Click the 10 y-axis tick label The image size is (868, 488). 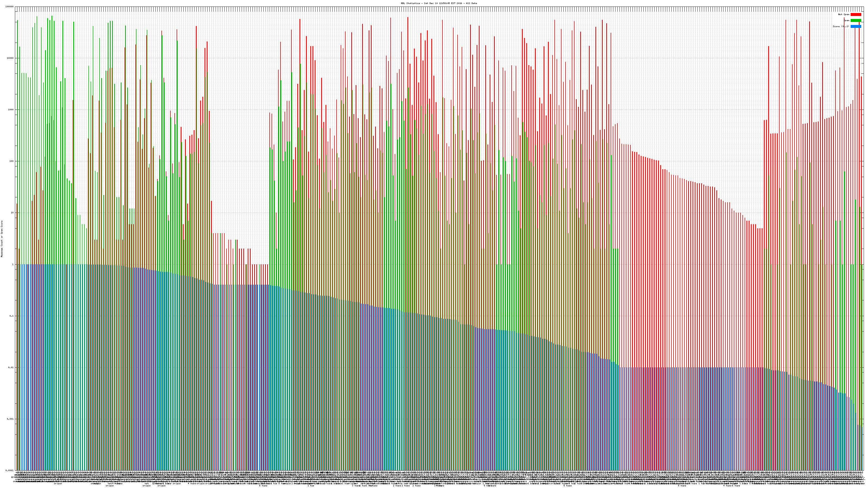(12, 213)
